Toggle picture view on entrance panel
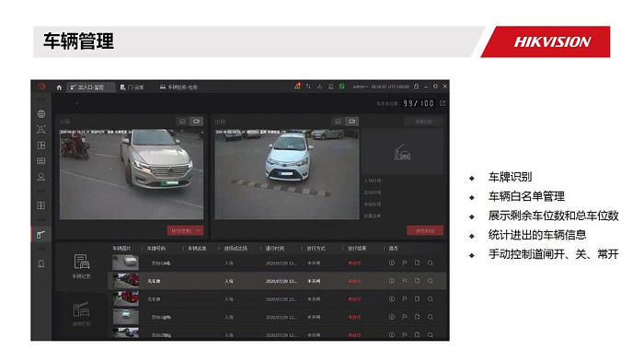 182,122
